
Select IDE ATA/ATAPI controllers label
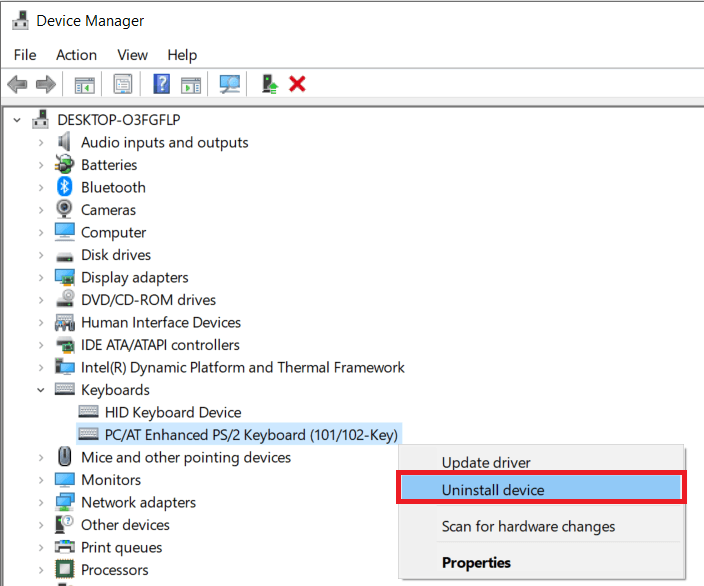[x=160, y=345]
